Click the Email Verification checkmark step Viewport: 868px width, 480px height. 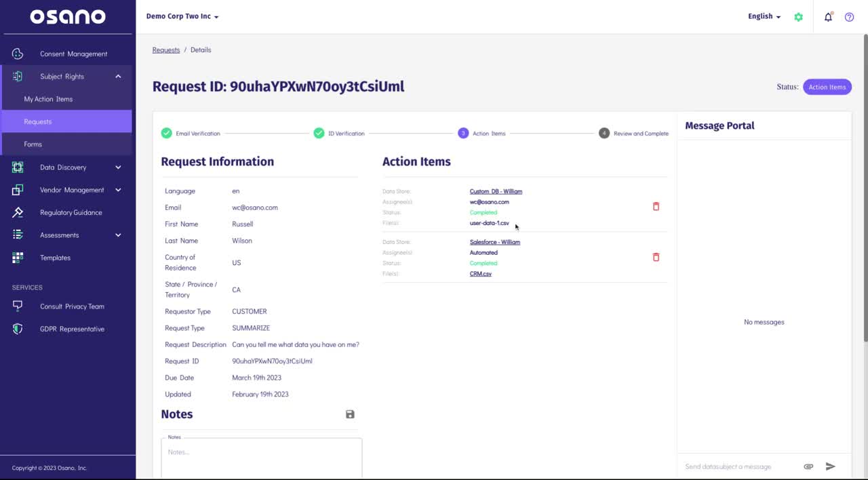tap(166, 133)
